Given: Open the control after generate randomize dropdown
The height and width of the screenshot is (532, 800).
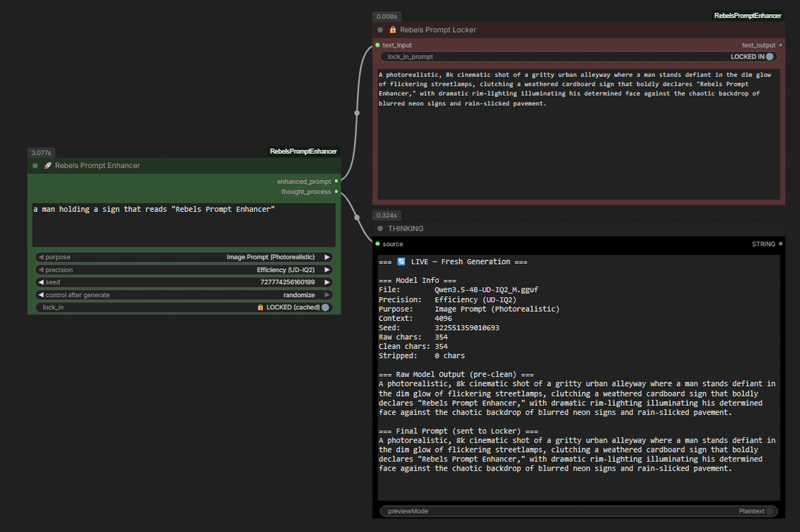Looking at the screenshot, I should point(184,295).
